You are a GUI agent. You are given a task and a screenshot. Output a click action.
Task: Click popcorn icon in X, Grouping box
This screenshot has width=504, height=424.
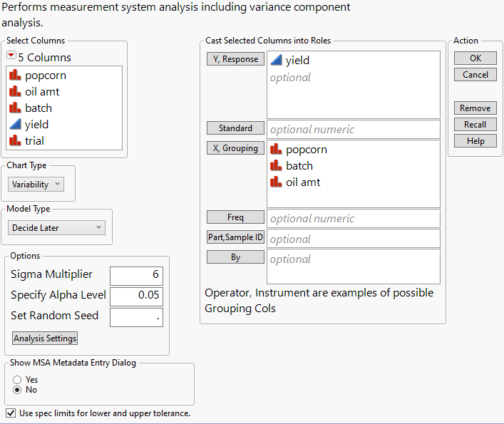[x=277, y=150]
